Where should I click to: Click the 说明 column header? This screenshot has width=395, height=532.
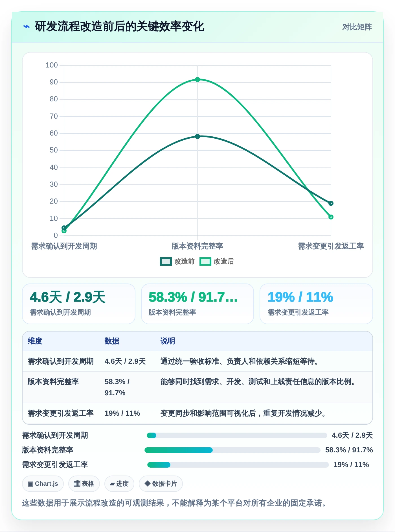168,341
